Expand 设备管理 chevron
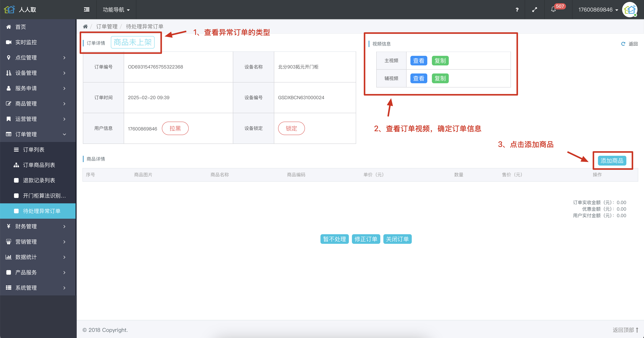This screenshot has height=338, width=644. [64, 73]
